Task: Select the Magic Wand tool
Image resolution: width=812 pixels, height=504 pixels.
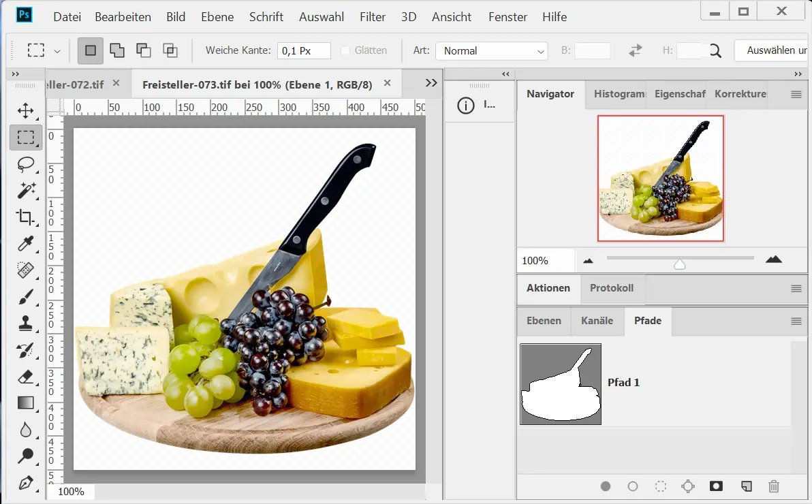Action: point(26,191)
